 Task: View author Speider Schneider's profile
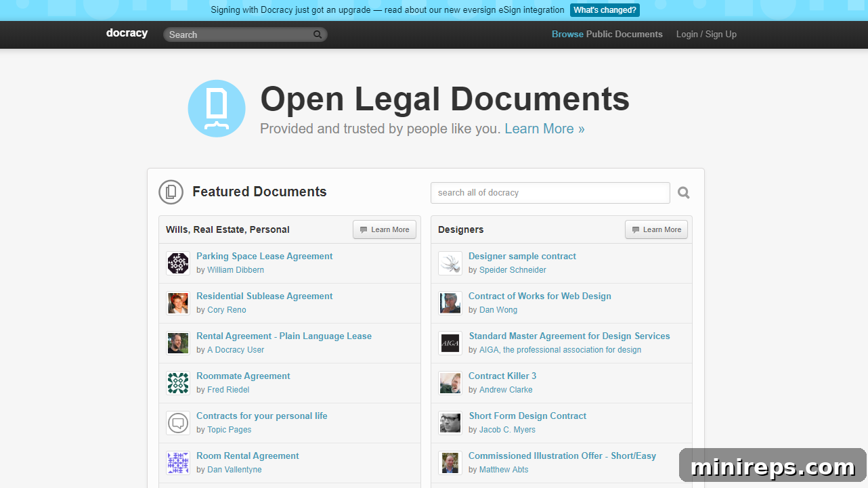(x=513, y=269)
